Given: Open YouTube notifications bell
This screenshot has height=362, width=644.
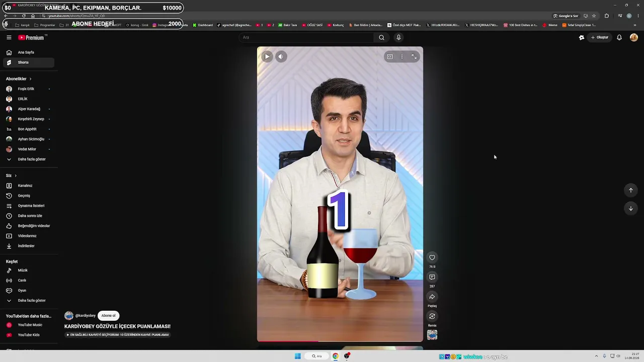Looking at the screenshot, I should pyautogui.click(x=619, y=37).
